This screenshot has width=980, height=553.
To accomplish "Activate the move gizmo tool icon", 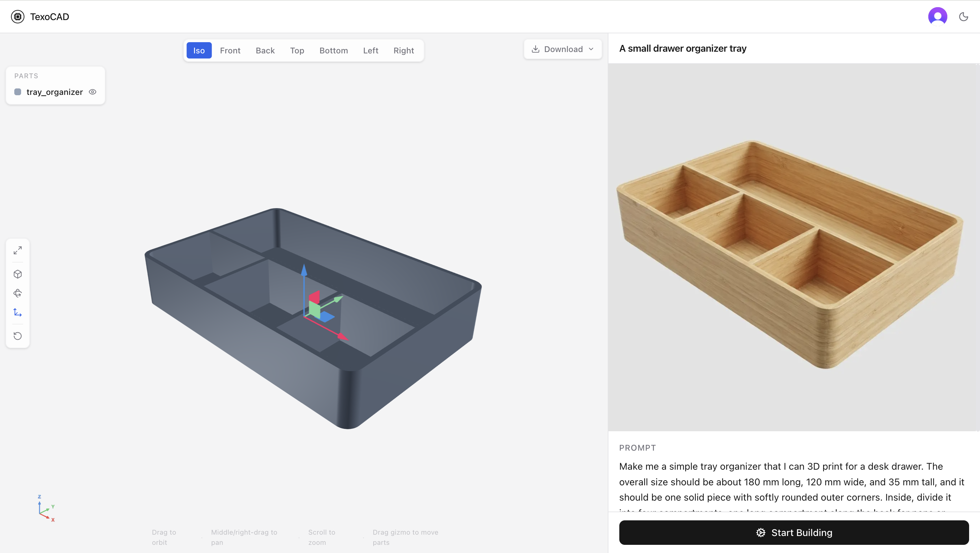I will pyautogui.click(x=17, y=312).
